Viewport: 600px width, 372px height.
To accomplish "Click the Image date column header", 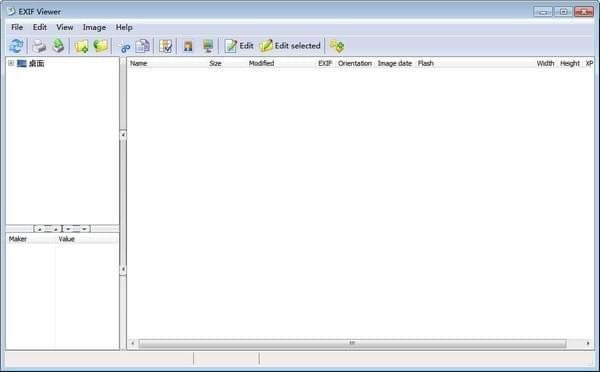I will pyautogui.click(x=395, y=64).
